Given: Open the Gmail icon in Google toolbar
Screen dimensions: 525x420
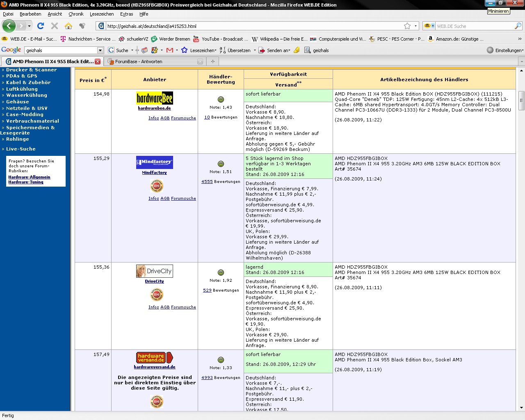Looking at the screenshot, I should (x=170, y=50).
